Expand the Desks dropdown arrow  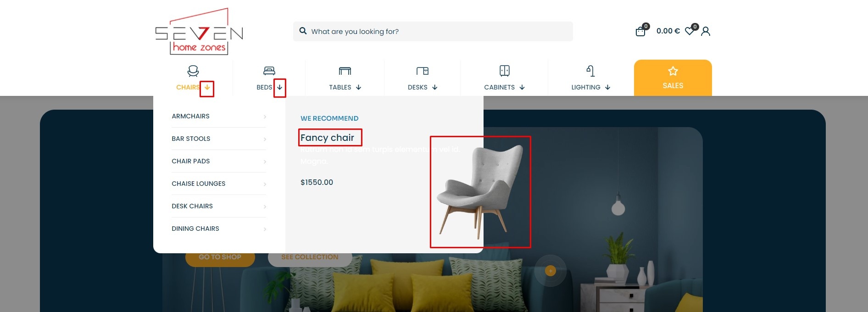[435, 88]
